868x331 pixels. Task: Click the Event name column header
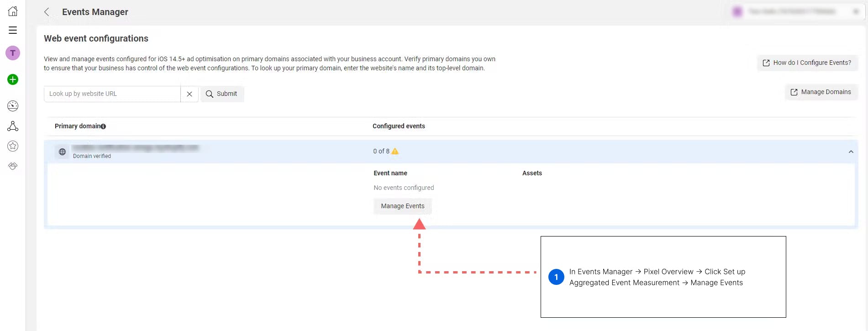click(x=390, y=173)
